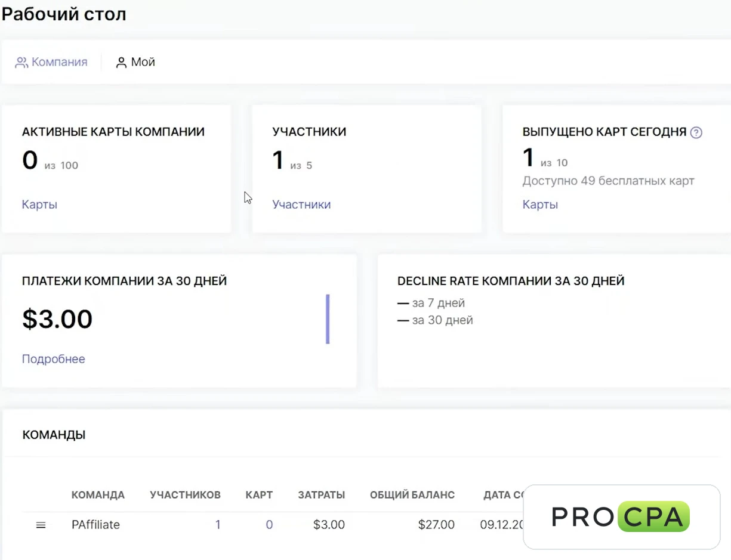
Task: Click the Доступно 49 бесплатных карт text
Action: coord(609,181)
